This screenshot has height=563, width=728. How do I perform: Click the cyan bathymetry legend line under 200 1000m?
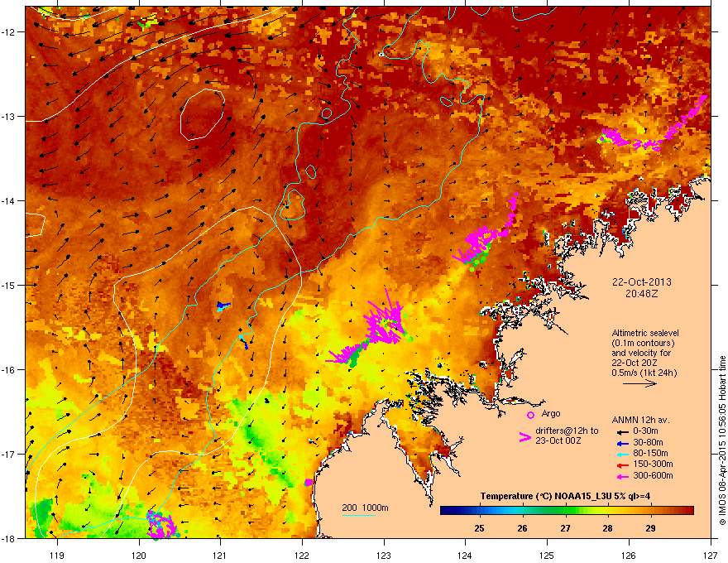359,515
